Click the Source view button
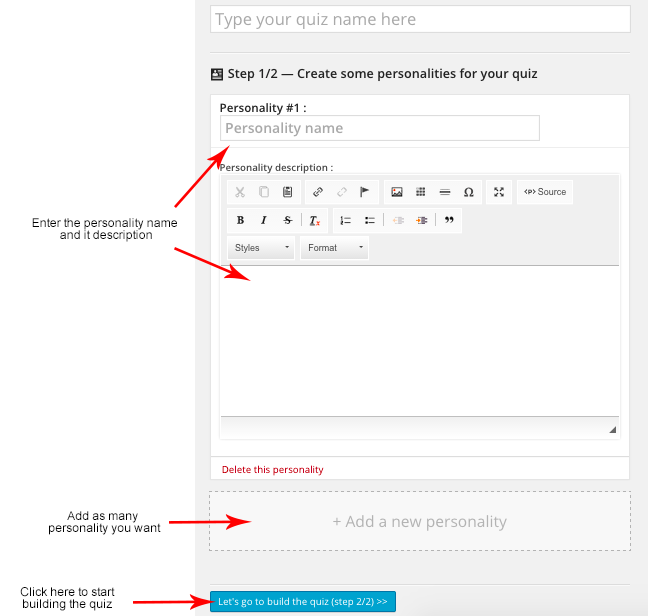This screenshot has width=648, height=616. (x=545, y=192)
